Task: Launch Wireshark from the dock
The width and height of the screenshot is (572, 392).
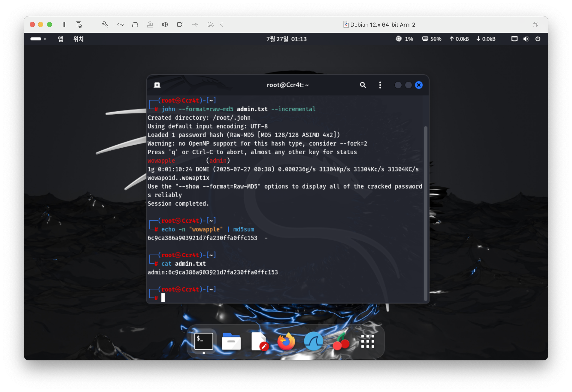Action: pyautogui.click(x=313, y=342)
